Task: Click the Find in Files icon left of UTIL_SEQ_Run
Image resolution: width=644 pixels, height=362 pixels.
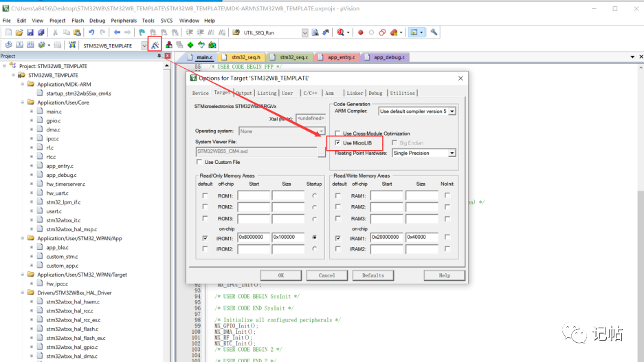Action: coord(236,32)
